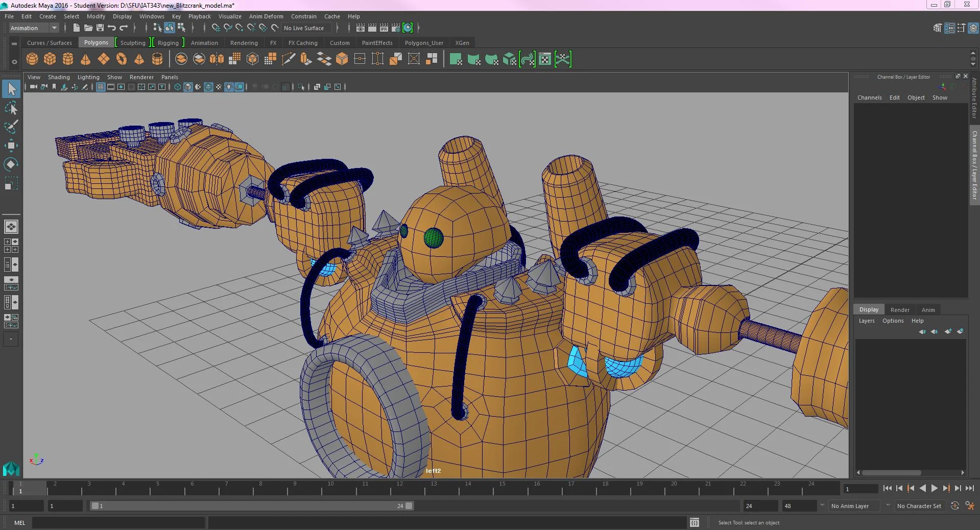Create a polygon plane from shelf
Image resolution: width=980 pixels, height=530 pixels.
tap(104, 59)
